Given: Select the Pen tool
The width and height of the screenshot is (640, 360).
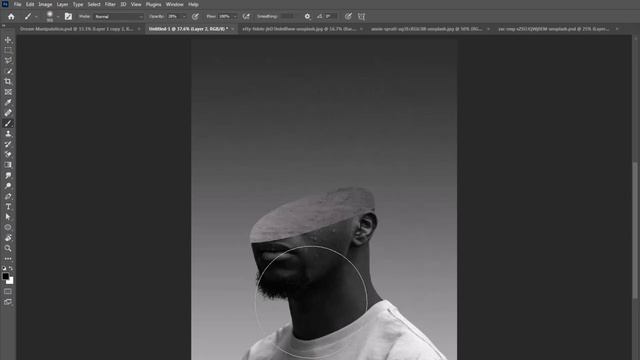Looking at the screenshot, I should [8, 196].
